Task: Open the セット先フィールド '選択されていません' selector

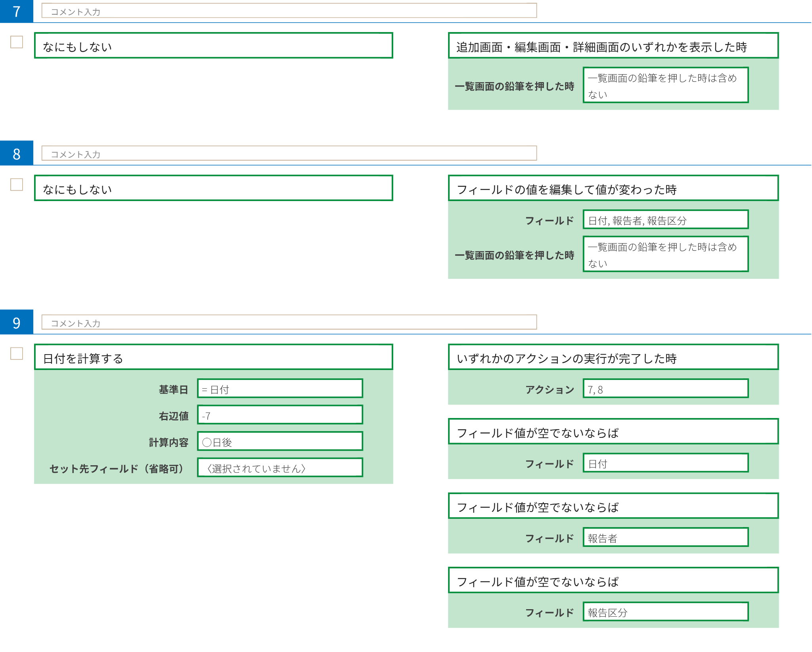Action: click(280, 468)
